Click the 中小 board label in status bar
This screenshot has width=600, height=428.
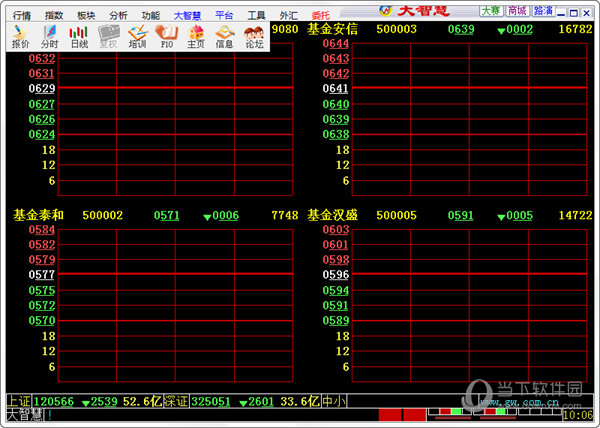click(x=334, y=401)
